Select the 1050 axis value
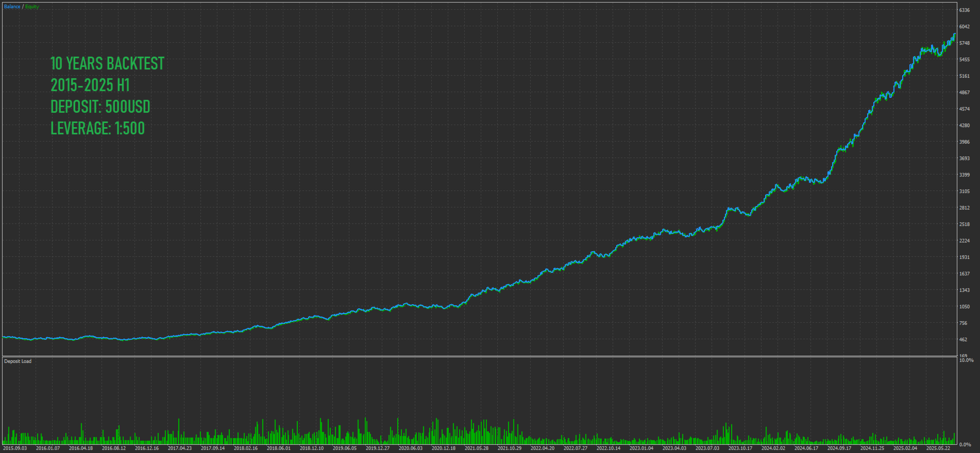This screenshot has width=980, height=453. (x=964, y=307)
